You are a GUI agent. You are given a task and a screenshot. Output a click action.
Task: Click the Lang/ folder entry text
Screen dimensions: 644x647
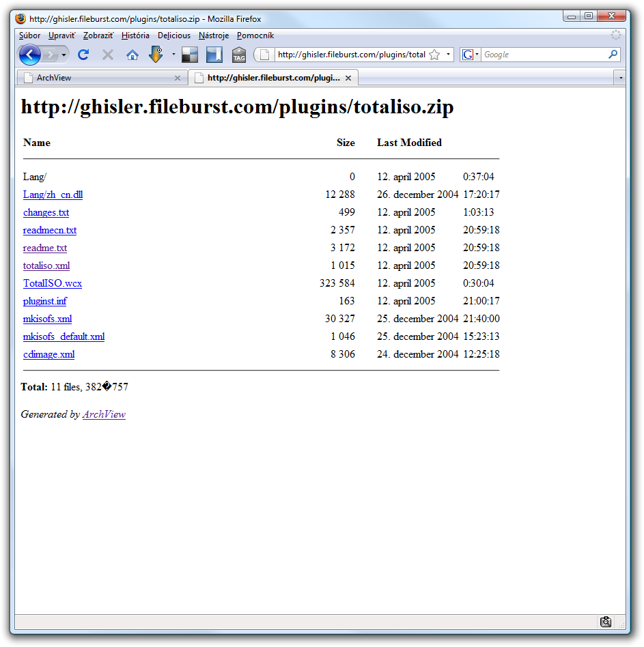coord(35,177)
